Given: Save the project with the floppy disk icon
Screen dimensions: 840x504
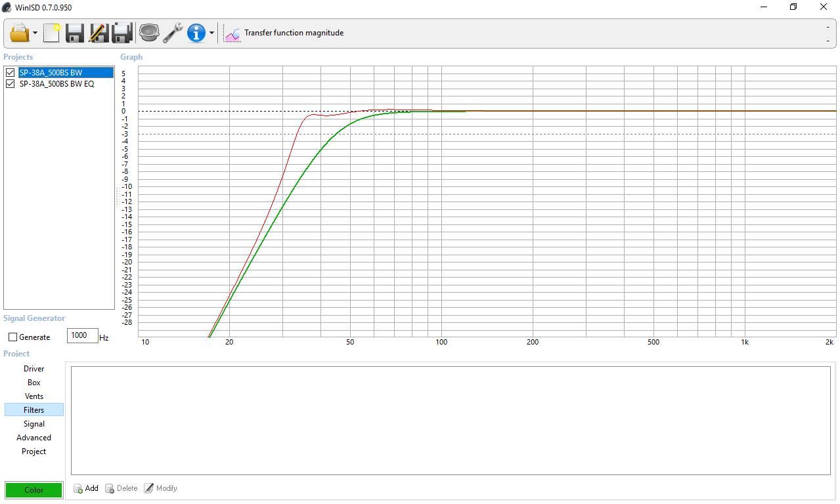Looking at the screenshot, I should (75, 33).
